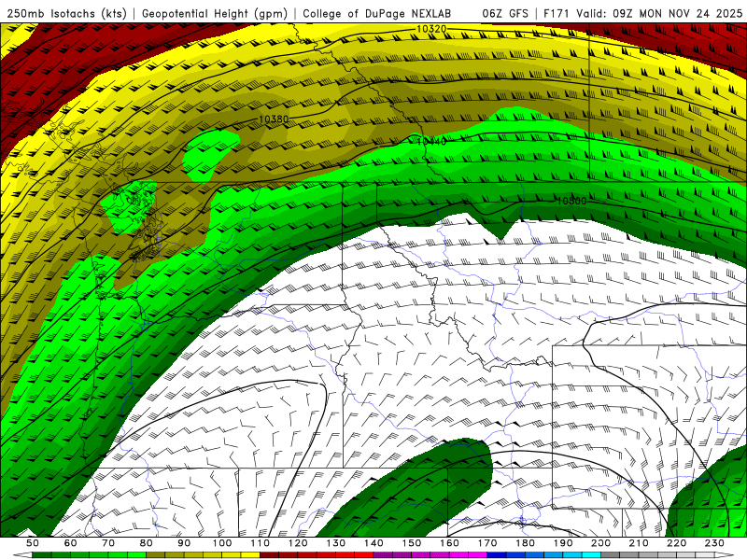
Task: Click the 70 knot legend value
Action: (108, 543)
